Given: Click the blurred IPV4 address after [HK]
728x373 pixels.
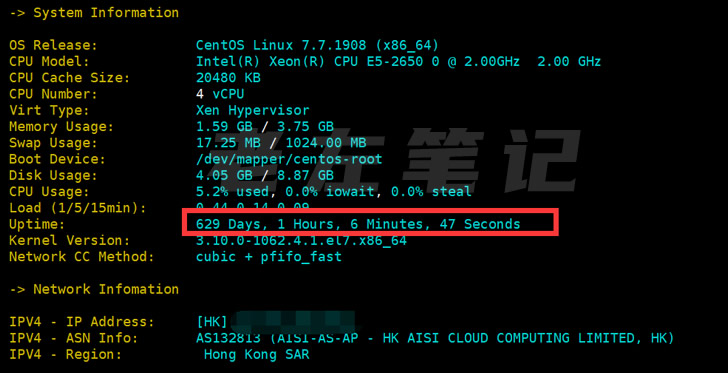Looking at the screenshot, I should [x=293, y=321].
